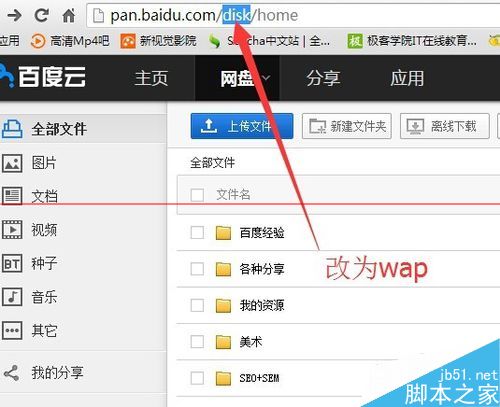Open the 图片 category
The height and width of the screenshot is (407, 500).
(44, 163)
